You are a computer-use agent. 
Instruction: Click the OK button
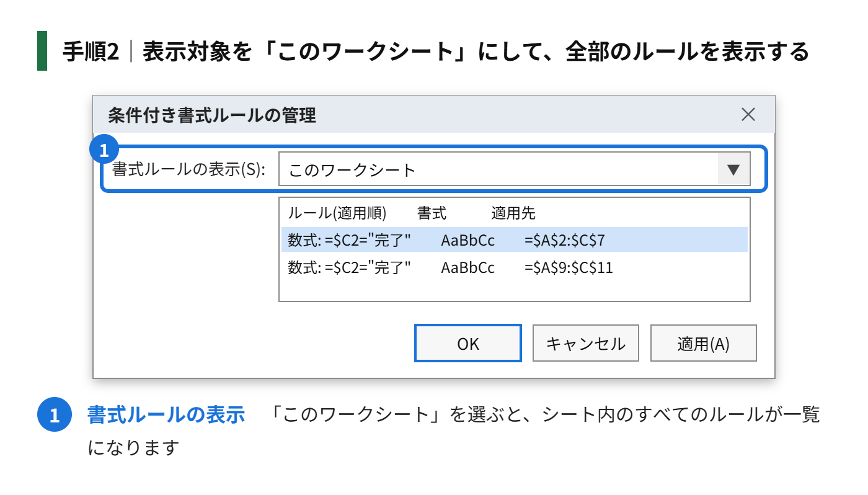468,343
